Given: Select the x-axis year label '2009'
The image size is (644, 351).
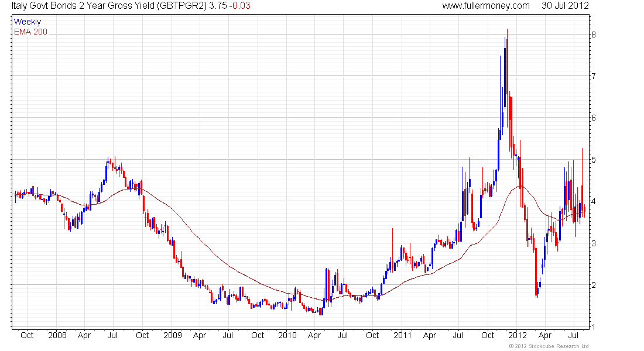Looking at the screenshot, I should pyautogui.click(x=173, y=335).
